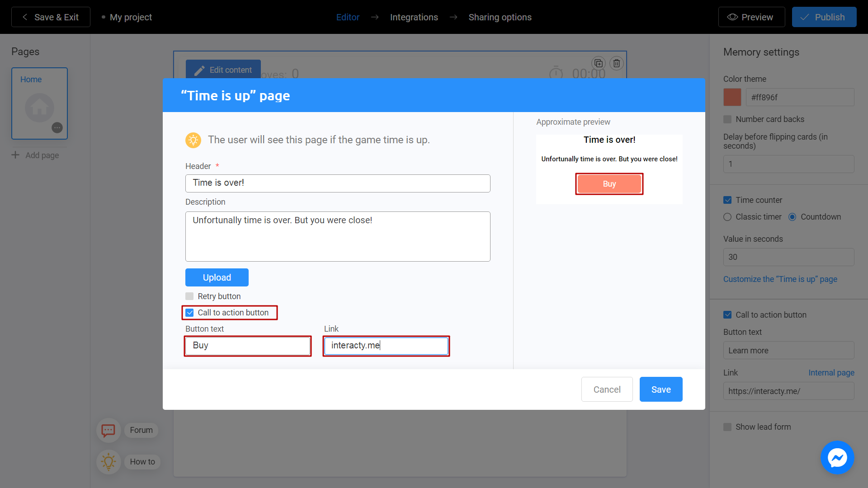Toggle the Retry button checkbox
Screen dimensions: 868x488
pos(189,296)
